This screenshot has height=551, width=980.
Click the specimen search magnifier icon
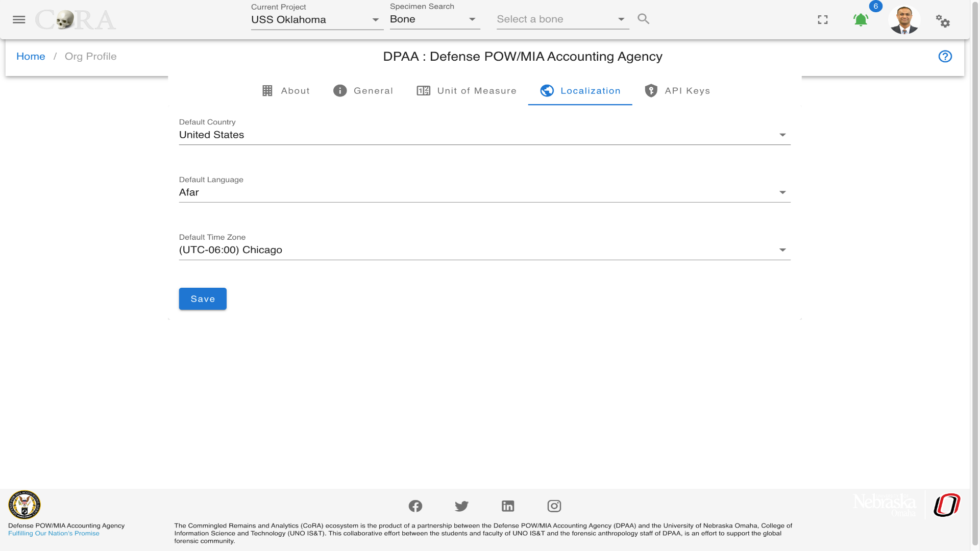[644, 19]
